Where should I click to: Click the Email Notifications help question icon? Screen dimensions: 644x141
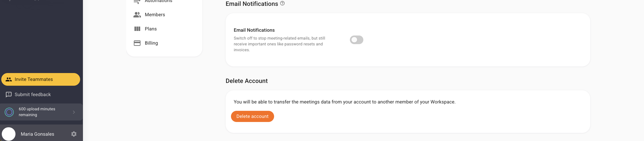coord(282,4)
